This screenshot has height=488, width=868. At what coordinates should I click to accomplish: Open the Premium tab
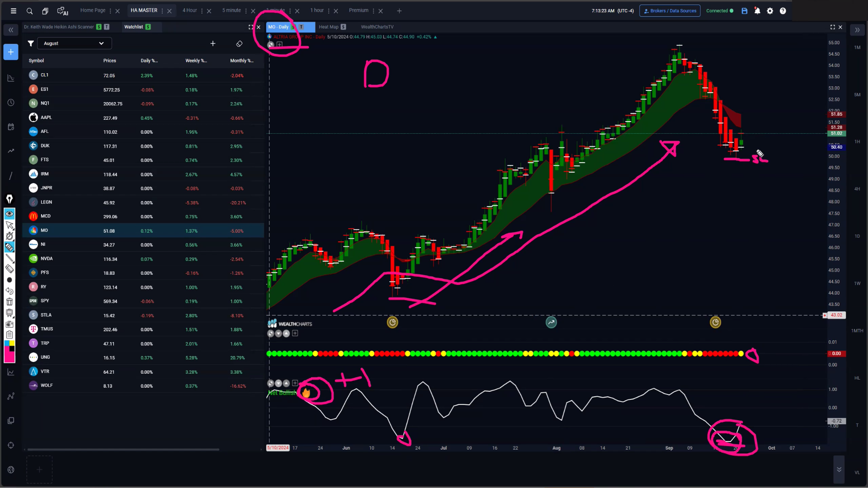[359, 10]
